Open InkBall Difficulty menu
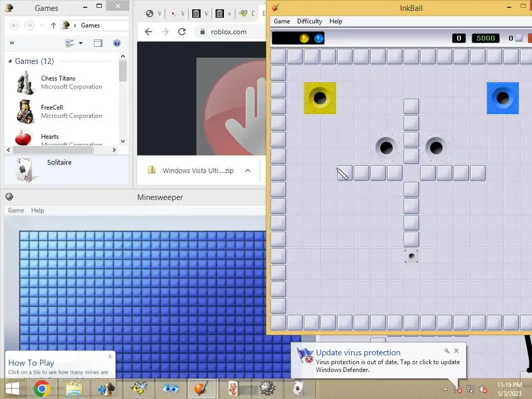The width and height of the screenshot is (532, 399). click(310, 21)
